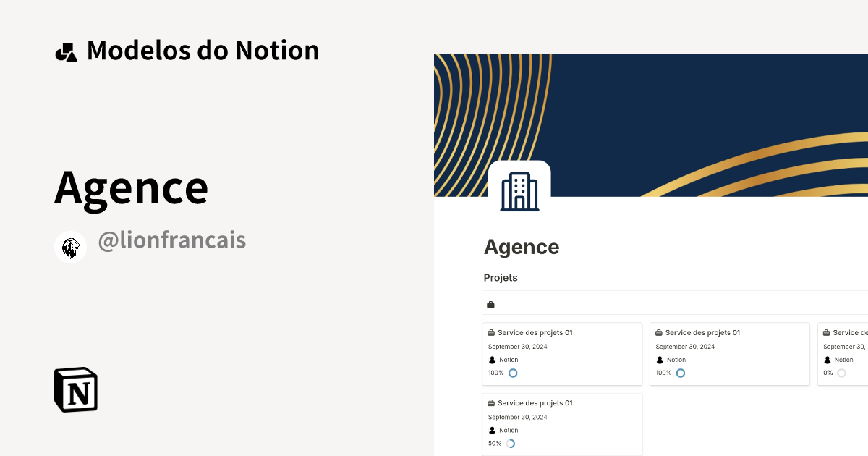Select the person icon next to Notion in first card
868x456 pixels.
click(x=491, y=360)
